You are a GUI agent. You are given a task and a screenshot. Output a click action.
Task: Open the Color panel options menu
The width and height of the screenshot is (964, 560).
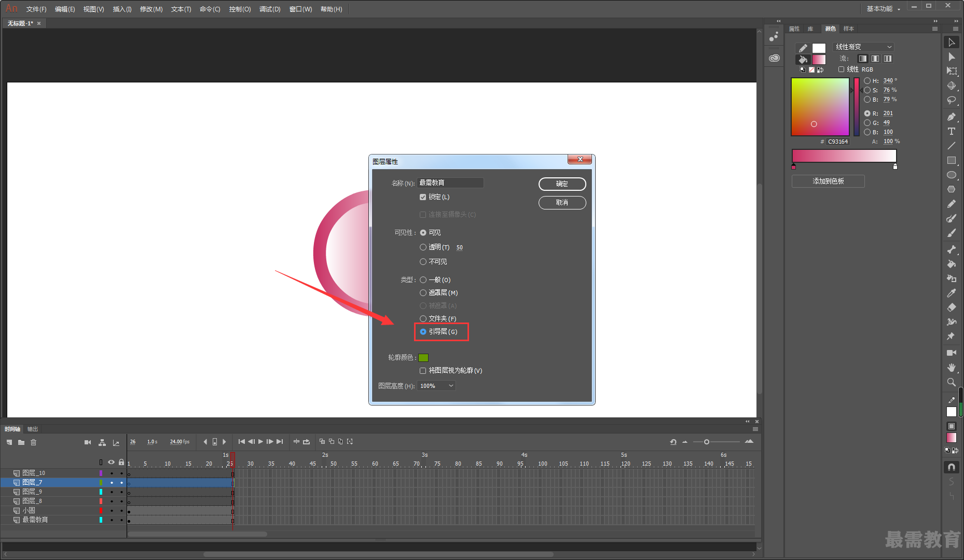tap(934, 29)
